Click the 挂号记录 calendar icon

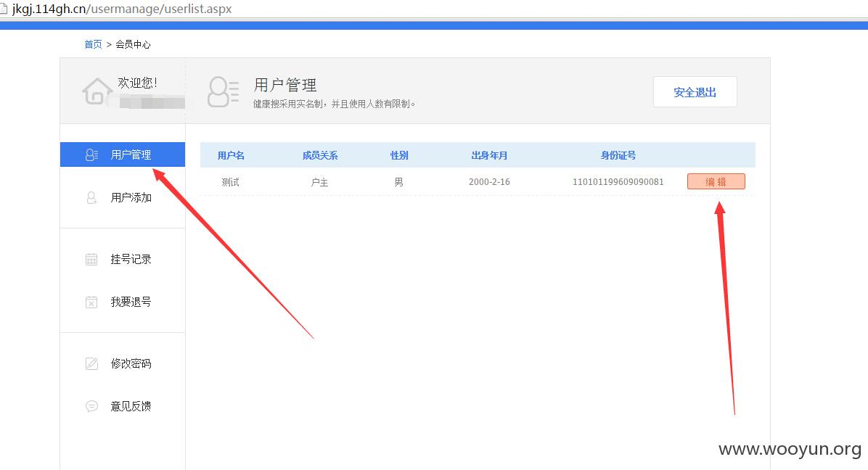(91, 260)
